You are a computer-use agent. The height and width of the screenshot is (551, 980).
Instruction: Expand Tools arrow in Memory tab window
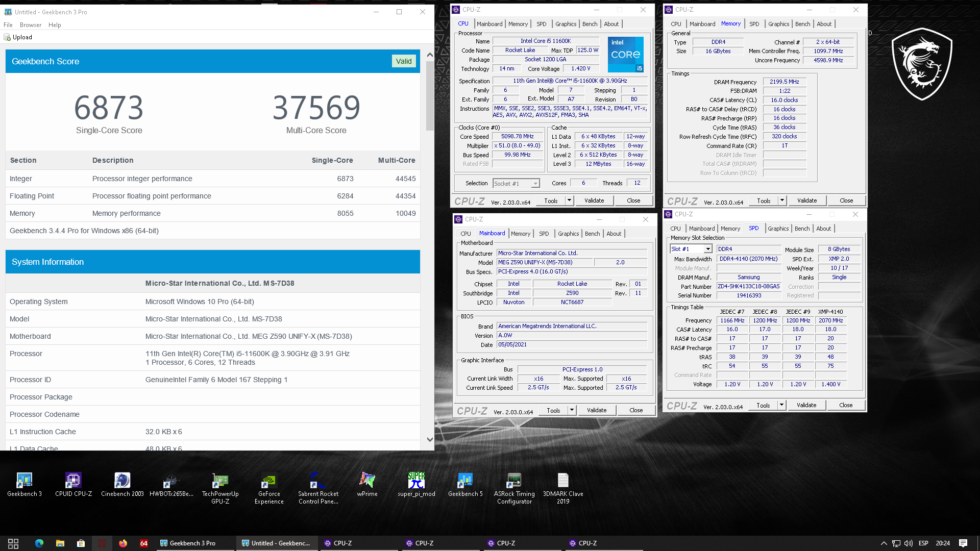(782, 201)
